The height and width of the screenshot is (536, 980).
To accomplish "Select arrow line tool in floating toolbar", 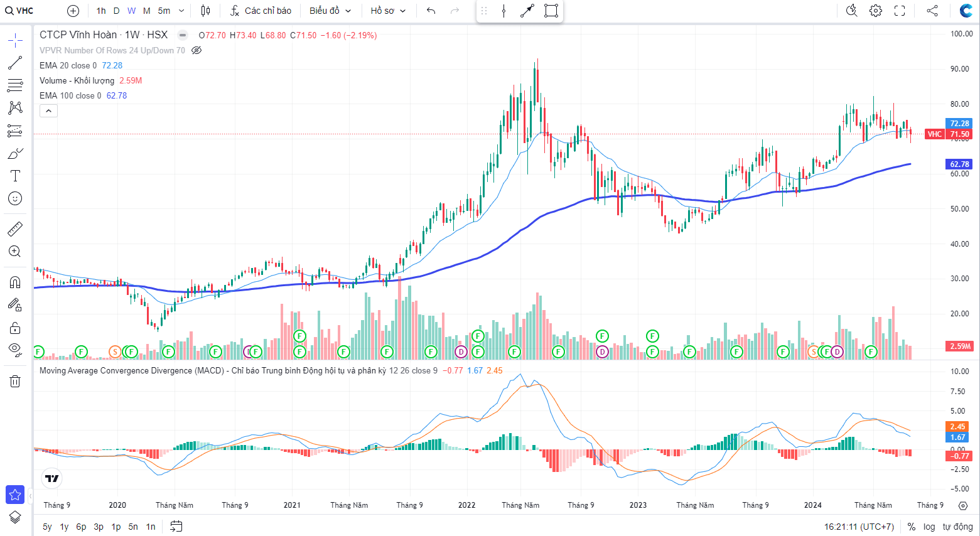I will click(x=527, y=11).
